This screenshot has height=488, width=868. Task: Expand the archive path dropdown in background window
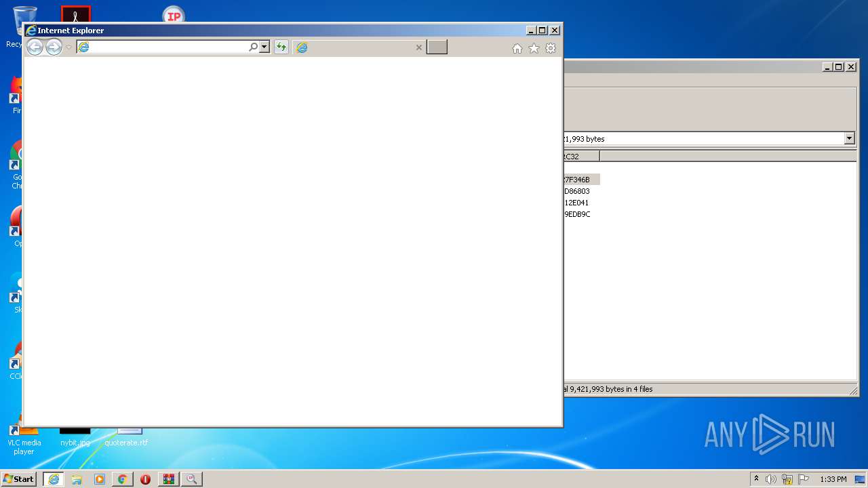[850, 138]
